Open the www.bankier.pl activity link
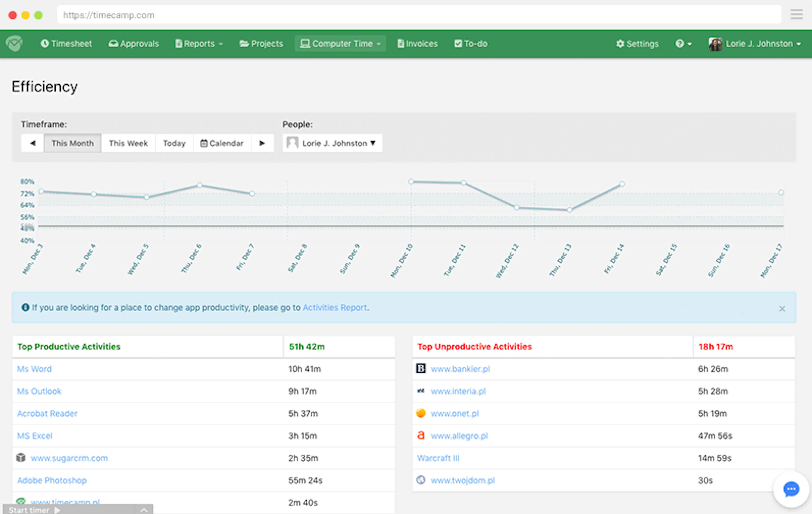The image size is (812, 514). (x=460, y=369)
